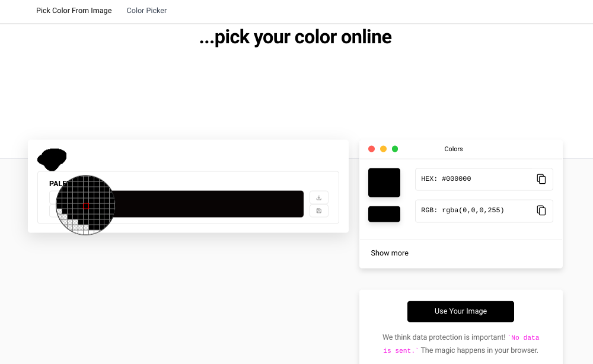Click the green dot in Colors panel
593x364 pixels.
pyautogui.click(x=395, y=149)
